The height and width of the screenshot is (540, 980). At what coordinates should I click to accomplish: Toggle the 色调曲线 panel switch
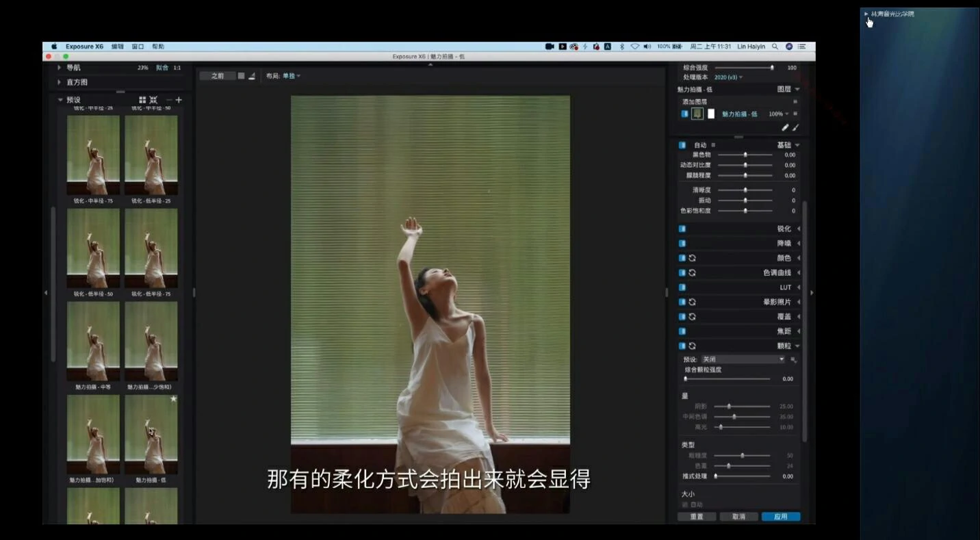(x=682, y=272)
